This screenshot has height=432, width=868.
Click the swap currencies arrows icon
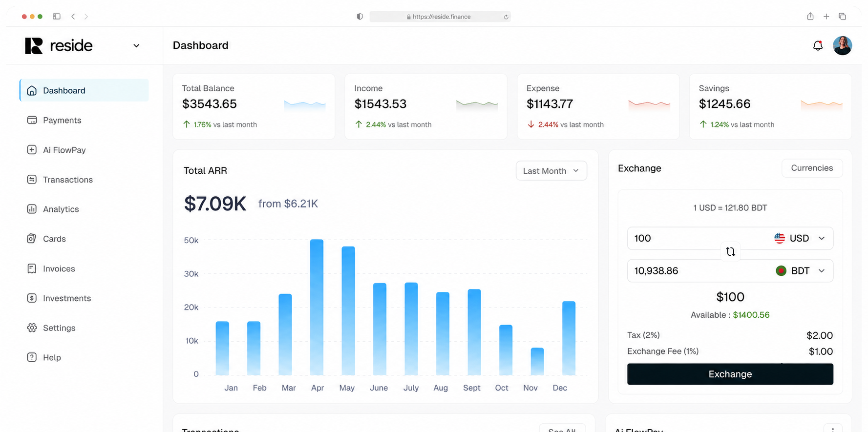730,251
